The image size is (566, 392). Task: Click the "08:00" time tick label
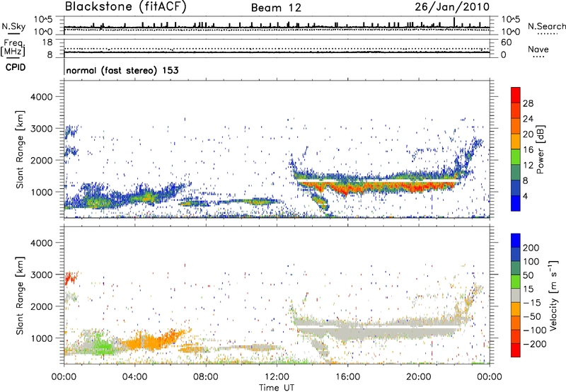point(205,377)
